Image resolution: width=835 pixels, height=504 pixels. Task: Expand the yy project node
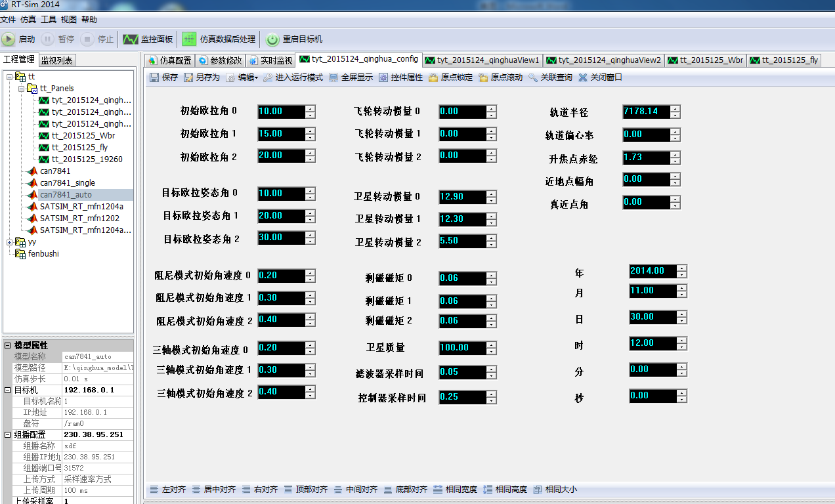(9, 242)
